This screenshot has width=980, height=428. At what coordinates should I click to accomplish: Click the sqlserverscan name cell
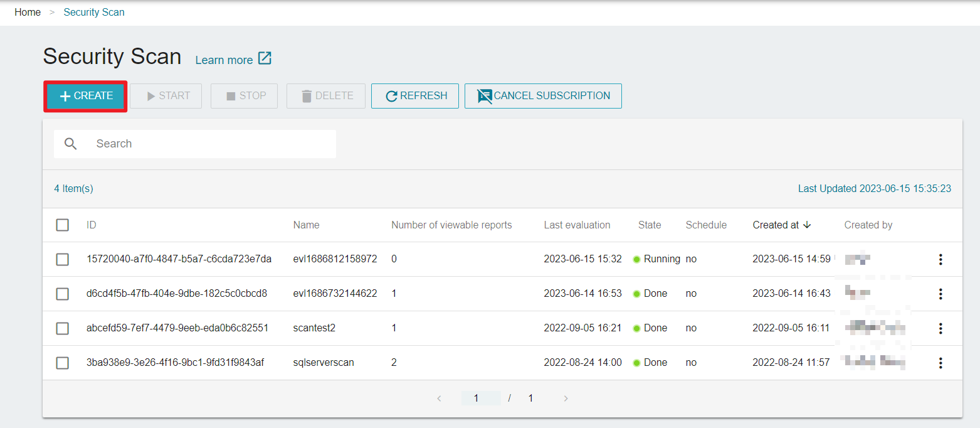coord(324,363)
